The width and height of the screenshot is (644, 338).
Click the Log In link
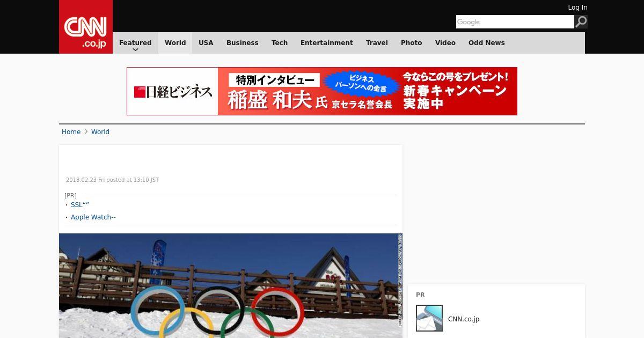tap(577, 8)
